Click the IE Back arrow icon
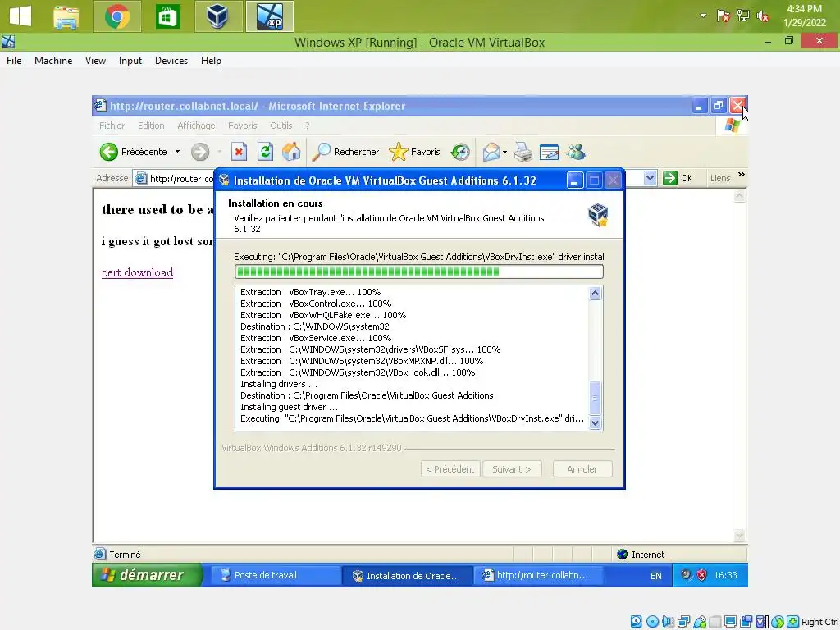 click(x=109, y=152)
